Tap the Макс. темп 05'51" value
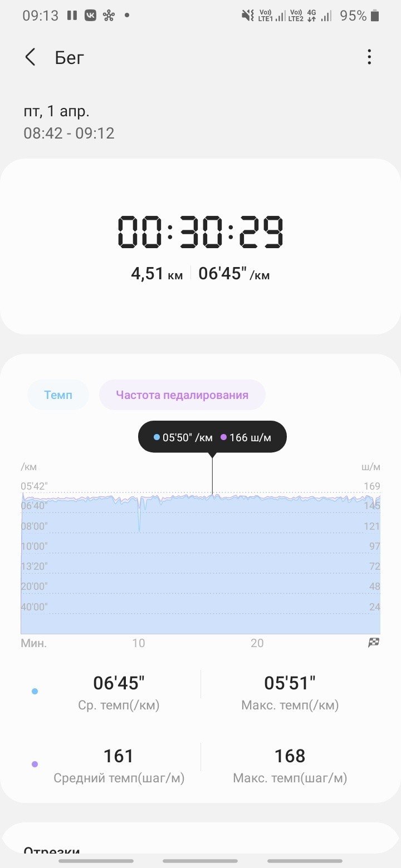The image size is (401, 868). click(x=290, y=683)
